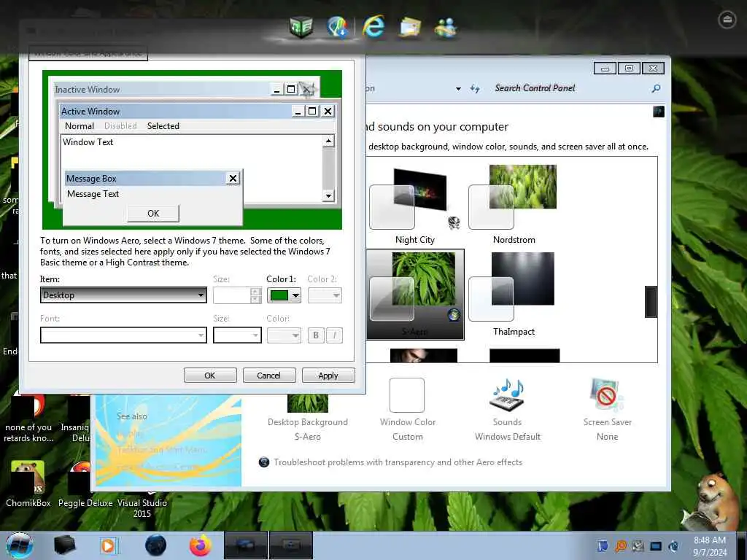This screenshot has height=560, width=747.
Task: Open Peggle Deluxe desktop shortcut
Action: tap(85, 483)
